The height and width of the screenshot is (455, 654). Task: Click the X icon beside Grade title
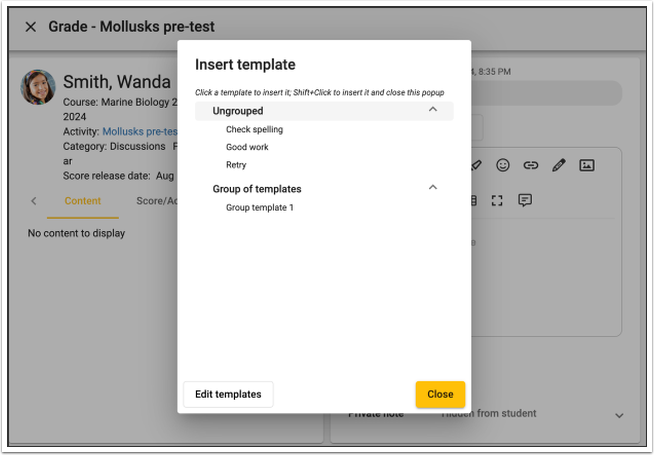pos(30,27)
